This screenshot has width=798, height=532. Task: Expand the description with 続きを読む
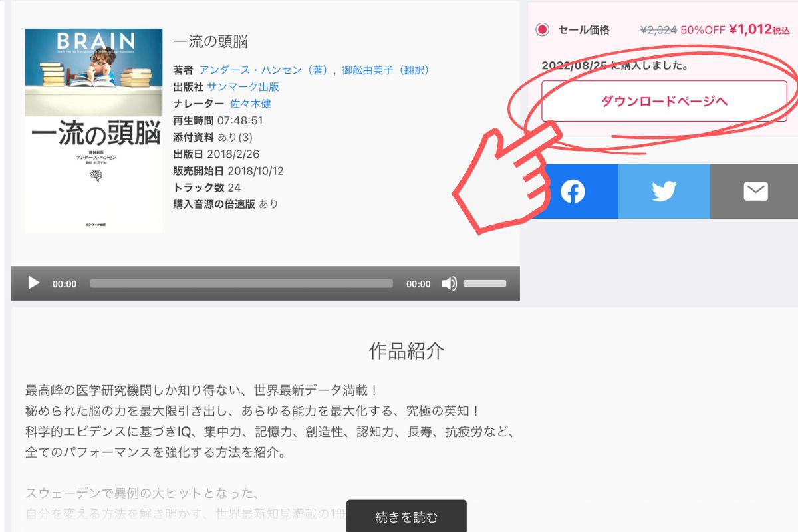tap(406, 515)
